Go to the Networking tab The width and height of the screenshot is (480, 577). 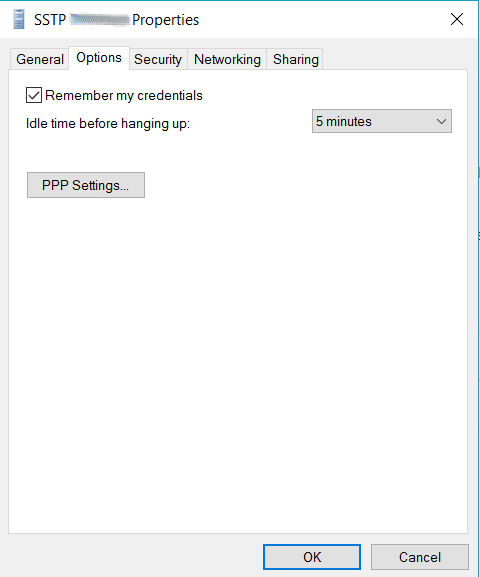[x=227, y=59]
